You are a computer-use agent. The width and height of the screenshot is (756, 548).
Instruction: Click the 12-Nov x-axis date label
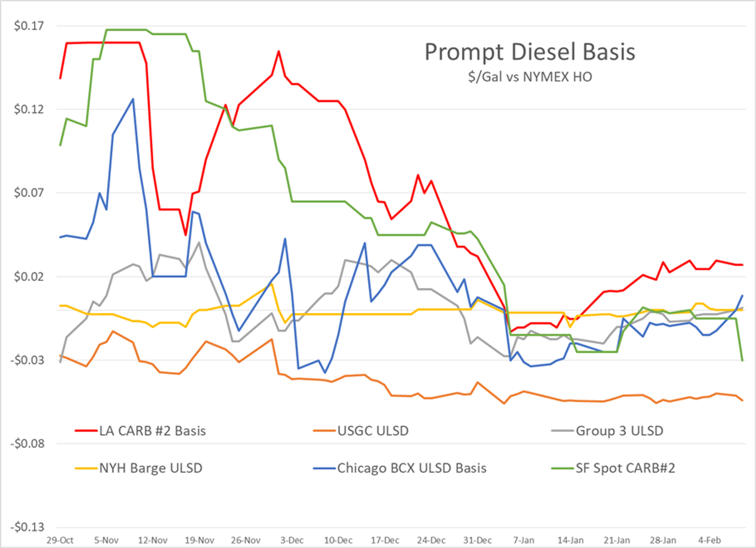(x=153, y=540)
